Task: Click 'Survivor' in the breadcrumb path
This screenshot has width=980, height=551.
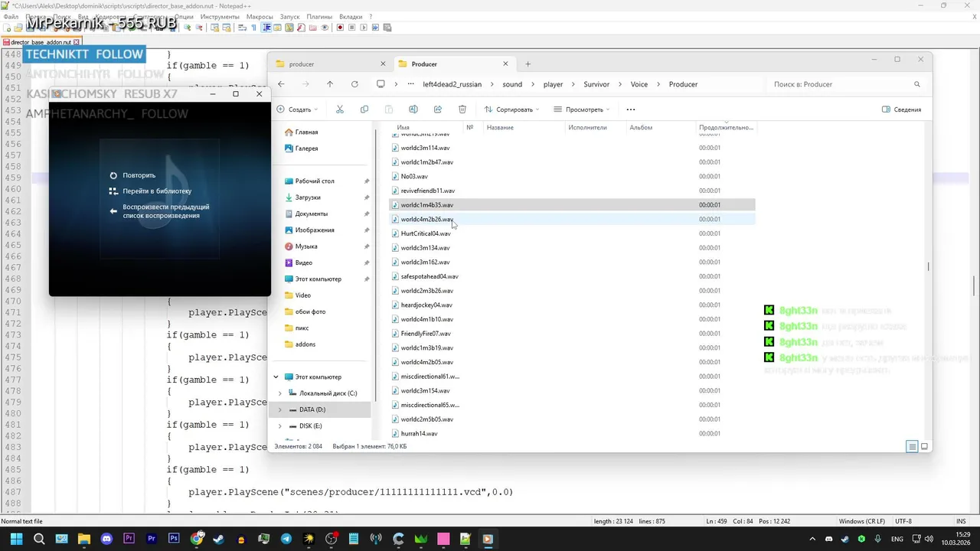Action: pyautogui.click(x=596, y=84)
